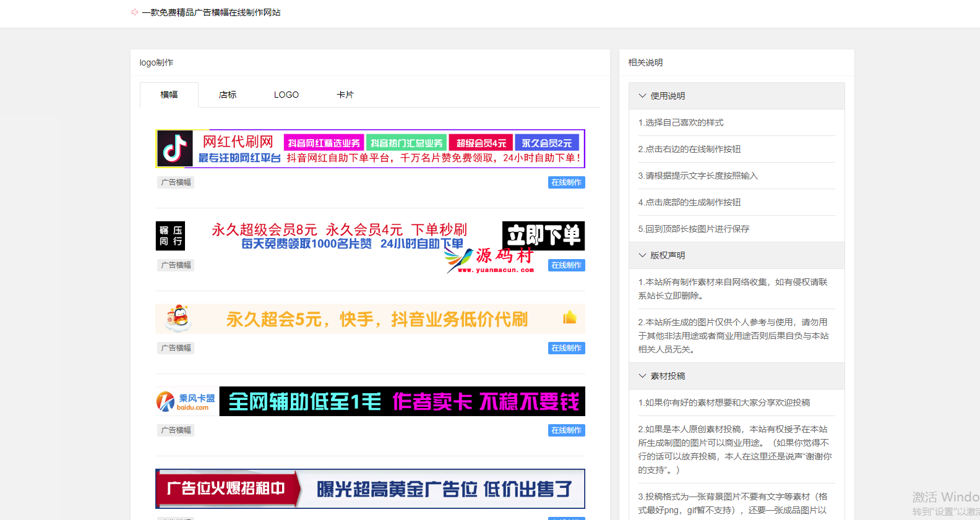
Task: Click the red speaker announcement icon
Action: click(x=134, y=12)
